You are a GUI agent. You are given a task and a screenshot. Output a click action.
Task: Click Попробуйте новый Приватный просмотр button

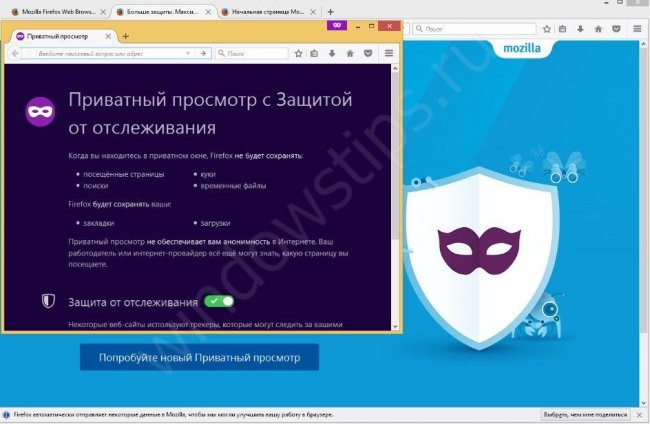(199, 357)
